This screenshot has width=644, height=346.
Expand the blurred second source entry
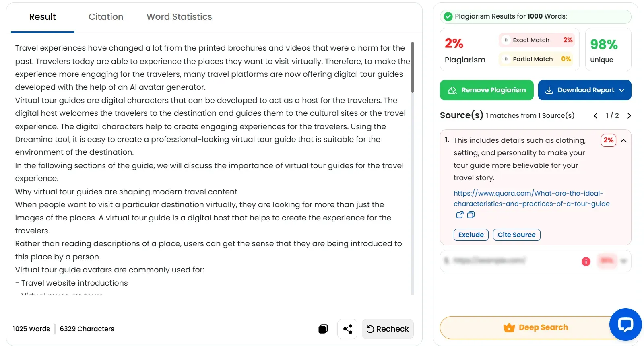coord(624,261)
